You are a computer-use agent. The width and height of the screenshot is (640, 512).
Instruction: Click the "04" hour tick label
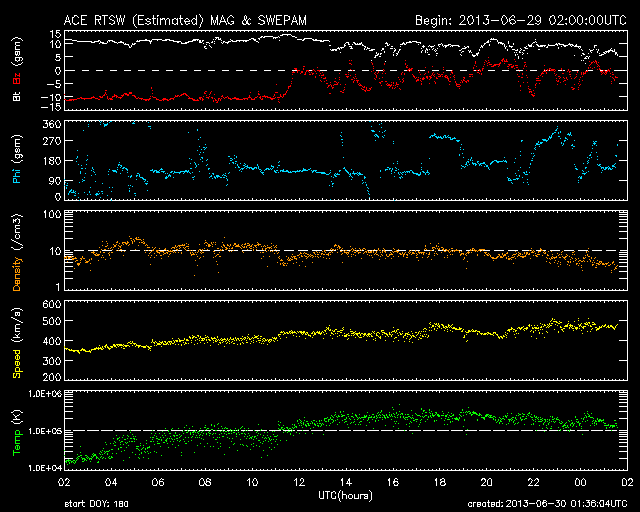111,483
